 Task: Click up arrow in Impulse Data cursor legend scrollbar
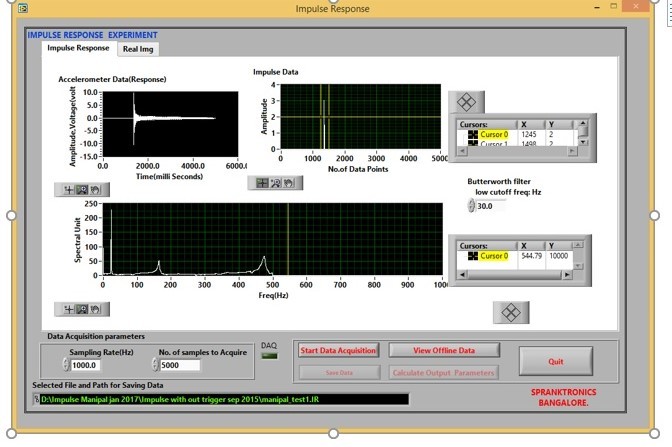point(583,124)
